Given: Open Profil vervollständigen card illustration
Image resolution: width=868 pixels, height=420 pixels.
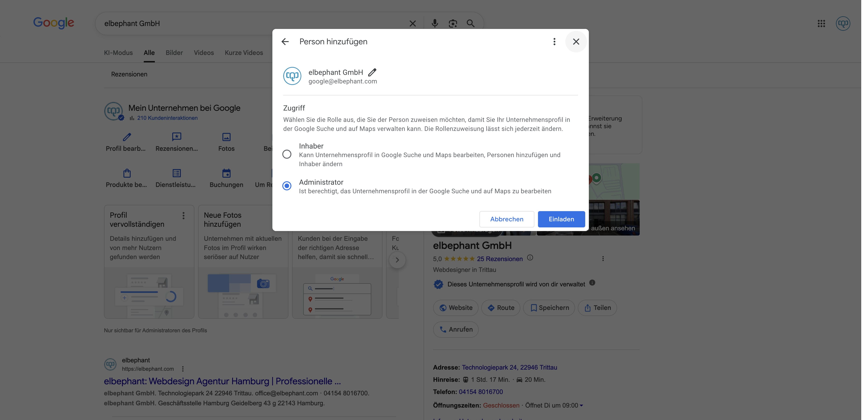Looking at the screenshot, I should click(149, 293).
